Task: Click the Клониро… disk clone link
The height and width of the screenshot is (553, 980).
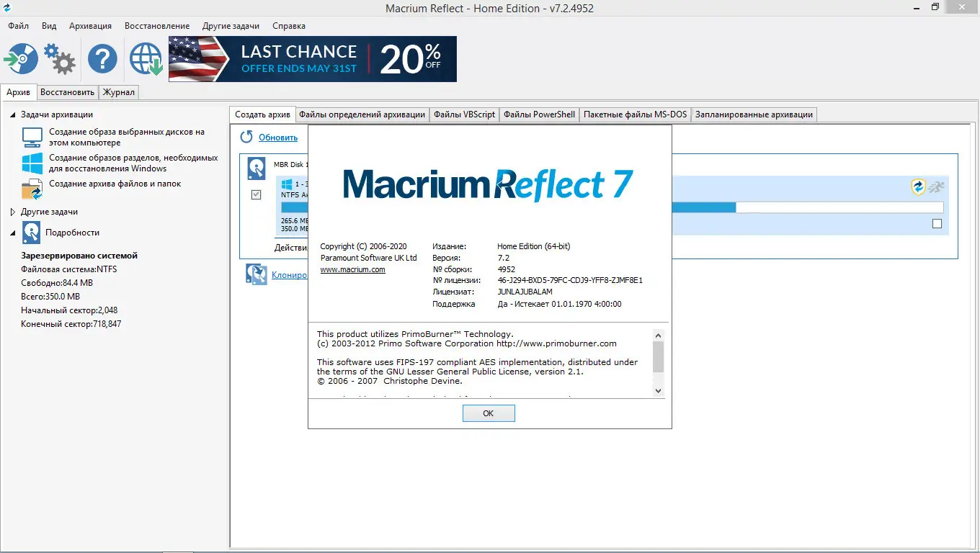Action: [289, 274]
